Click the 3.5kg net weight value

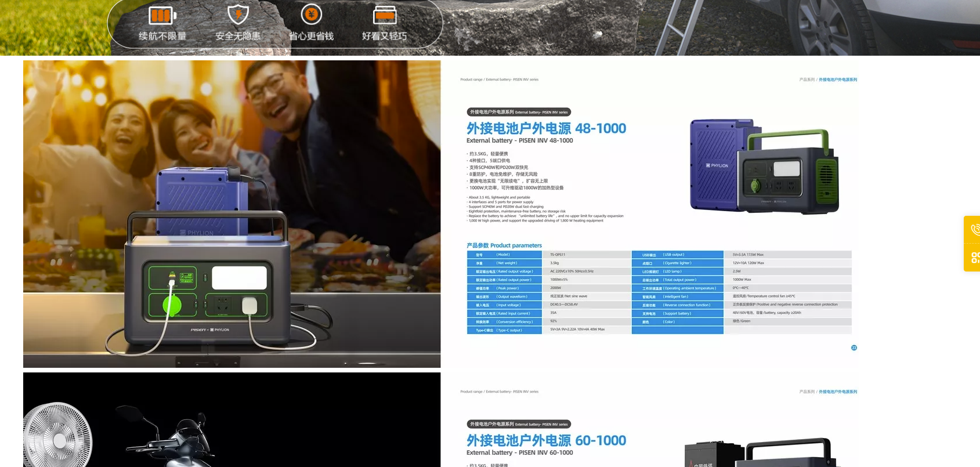[x=555, y=263]
